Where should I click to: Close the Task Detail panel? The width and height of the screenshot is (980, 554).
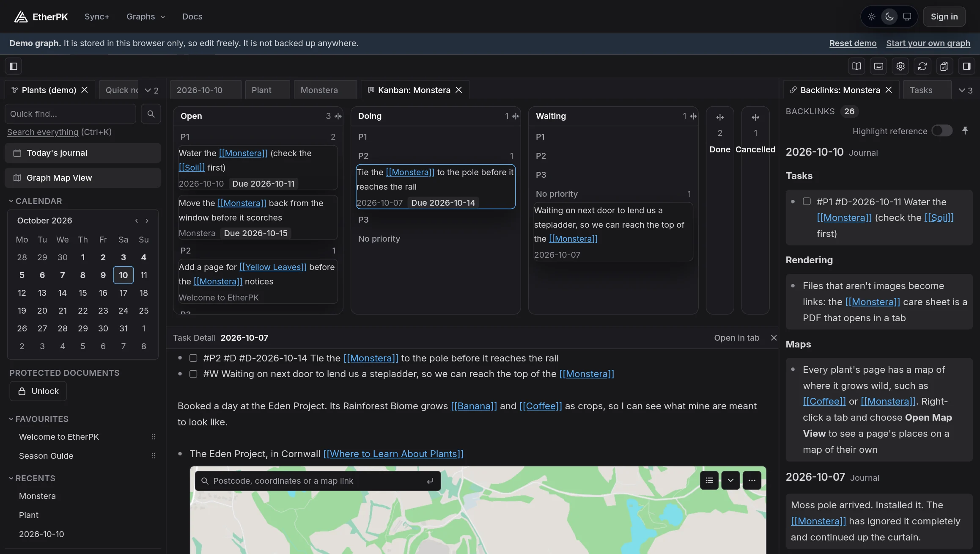[x=774, y=338]
